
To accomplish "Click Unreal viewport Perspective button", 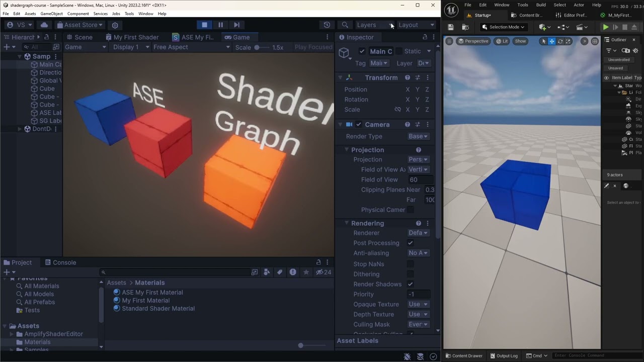I will click(x=472, y=41).
